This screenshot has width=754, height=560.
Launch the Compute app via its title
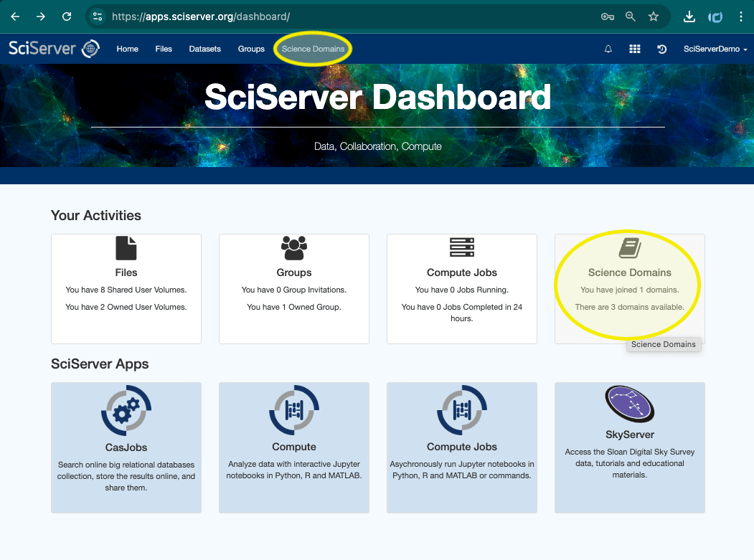(294, 447)
